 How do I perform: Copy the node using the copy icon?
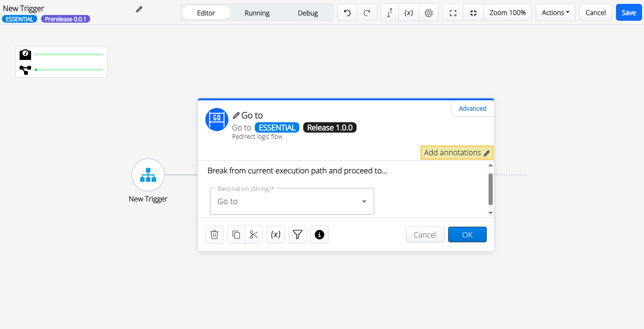236,234
